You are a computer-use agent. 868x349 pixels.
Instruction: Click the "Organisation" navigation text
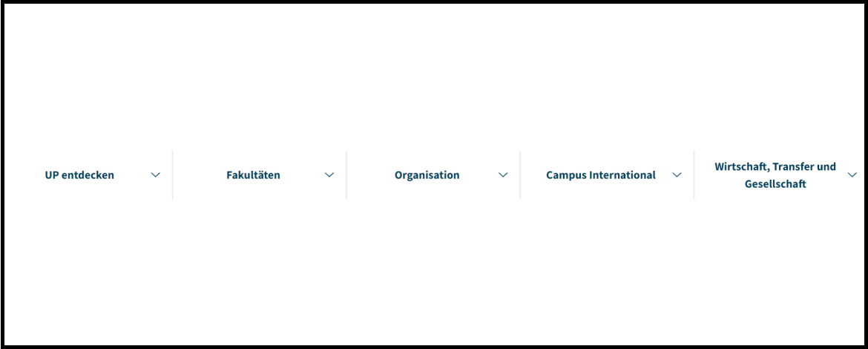click(427, 175)
